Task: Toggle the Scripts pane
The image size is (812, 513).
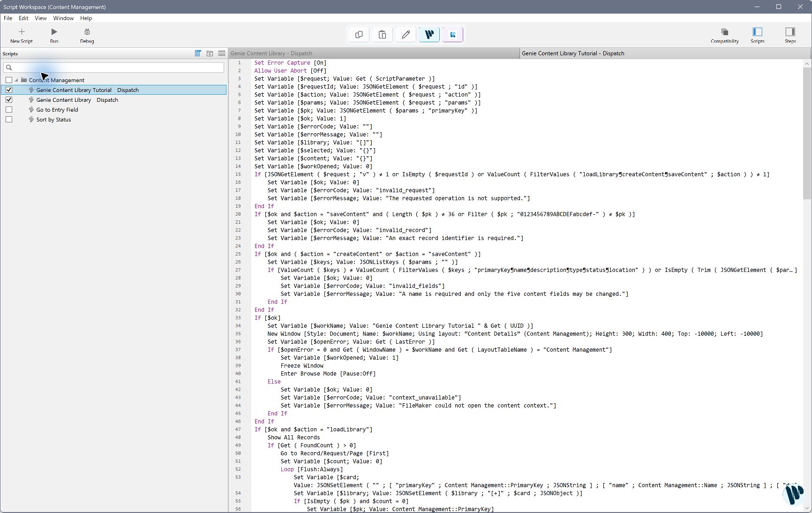Action: pos(758,35)
